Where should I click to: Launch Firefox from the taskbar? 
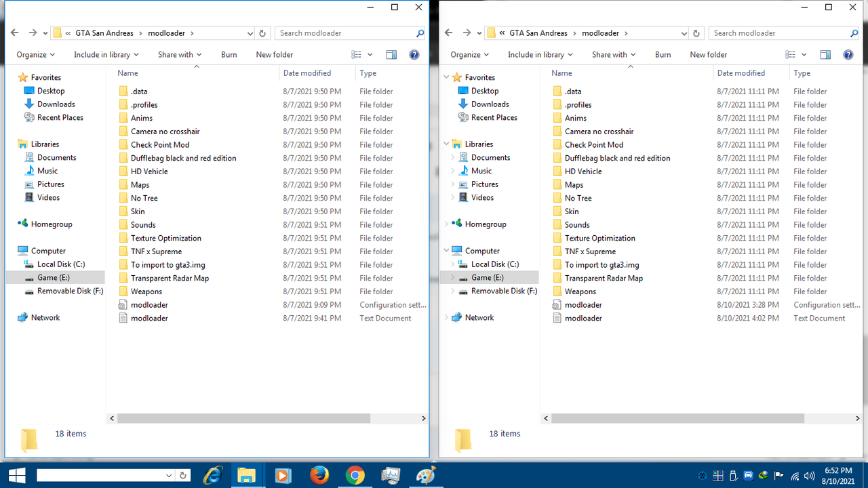319,475
